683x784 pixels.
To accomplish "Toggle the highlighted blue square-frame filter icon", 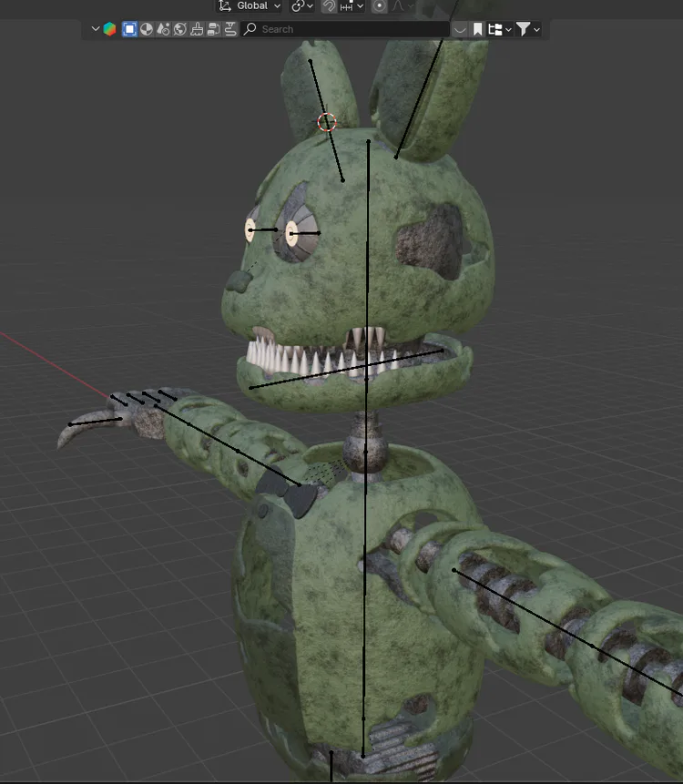I will click(129, 29).
